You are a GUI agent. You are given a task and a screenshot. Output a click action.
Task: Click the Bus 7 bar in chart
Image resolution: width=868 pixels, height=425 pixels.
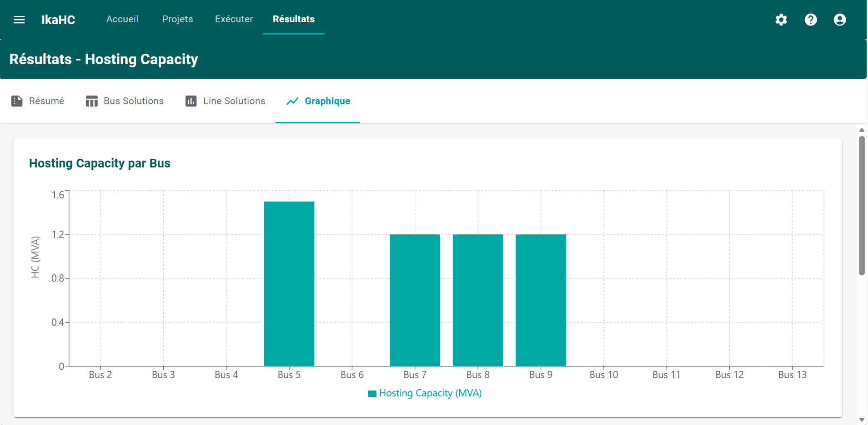[415, 300]
